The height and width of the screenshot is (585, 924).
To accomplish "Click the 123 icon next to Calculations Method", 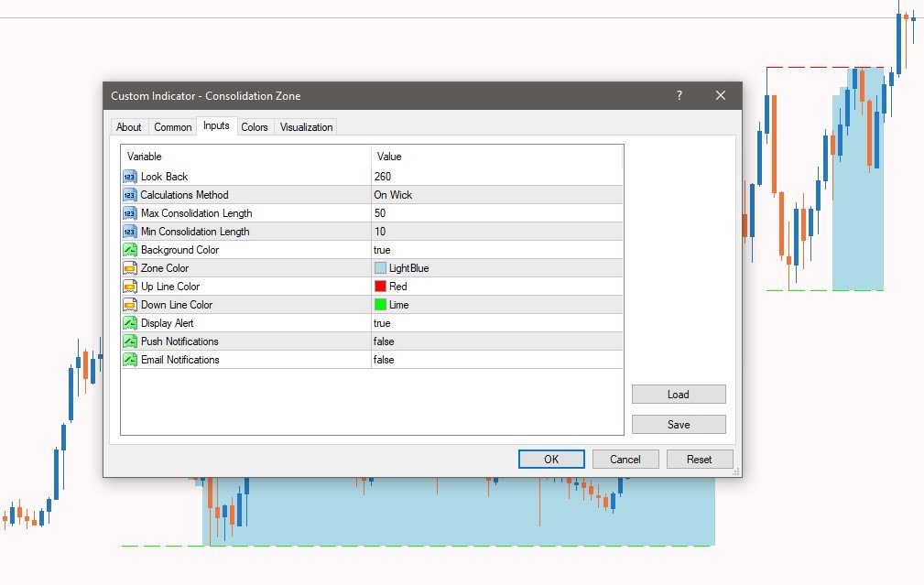I will click(x=128, y=194).
